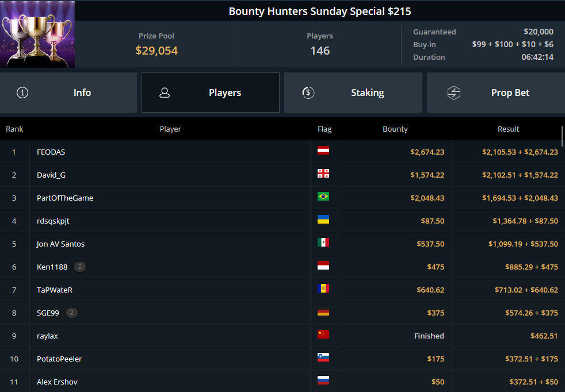The width and height of the screenshot is (565, 392).
Task: Click the 146 players count
Action: 320,51
